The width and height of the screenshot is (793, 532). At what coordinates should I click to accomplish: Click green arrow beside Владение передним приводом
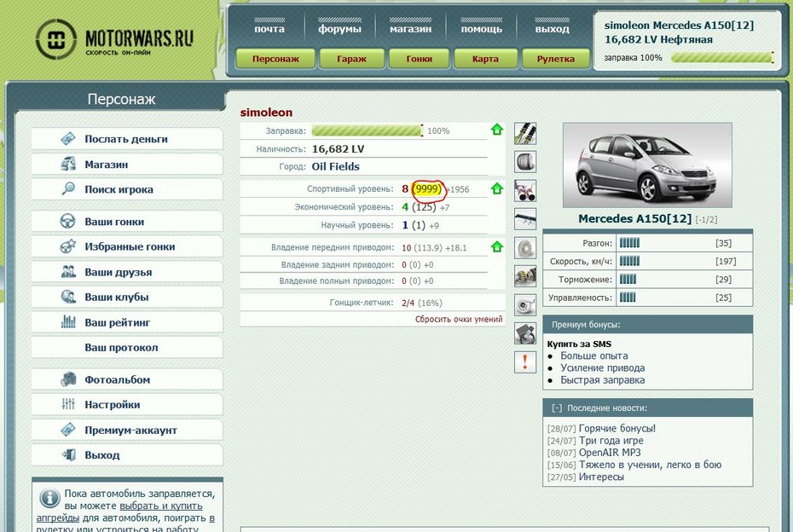click(x=497, y=246)
